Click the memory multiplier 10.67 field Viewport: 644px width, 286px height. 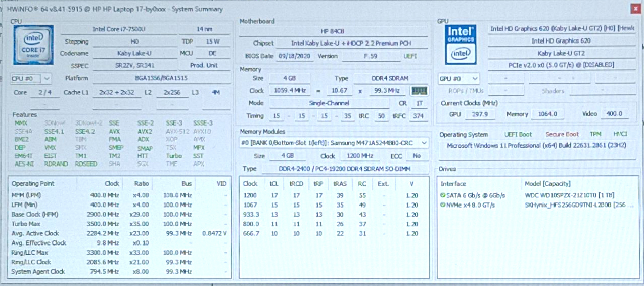(x=339, y=91)
